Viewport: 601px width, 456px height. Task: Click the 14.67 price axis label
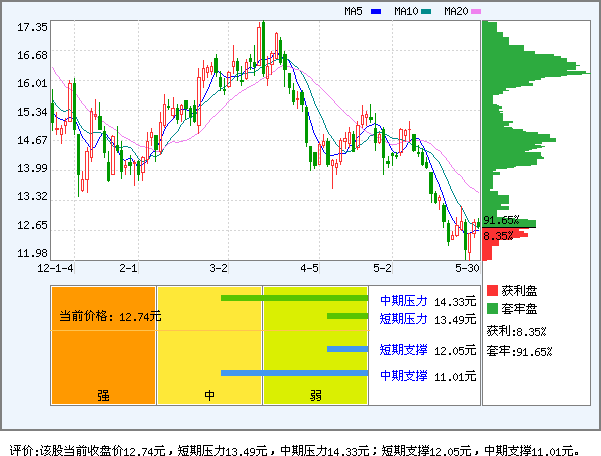32,140
